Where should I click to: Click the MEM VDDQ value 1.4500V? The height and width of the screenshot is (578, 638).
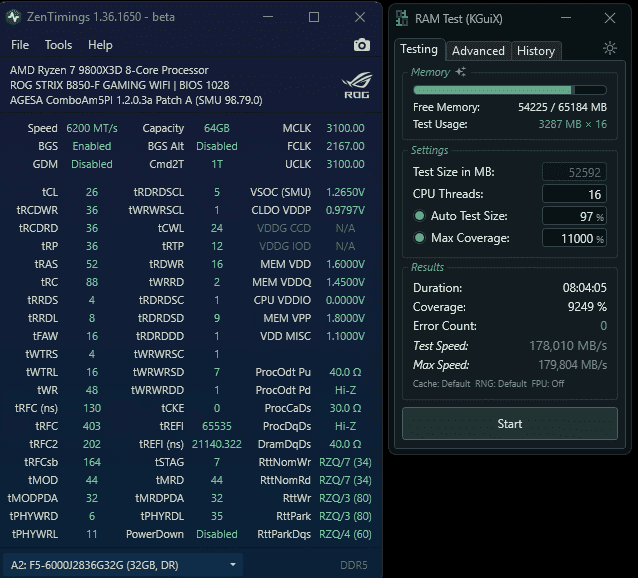click(345, 282)
